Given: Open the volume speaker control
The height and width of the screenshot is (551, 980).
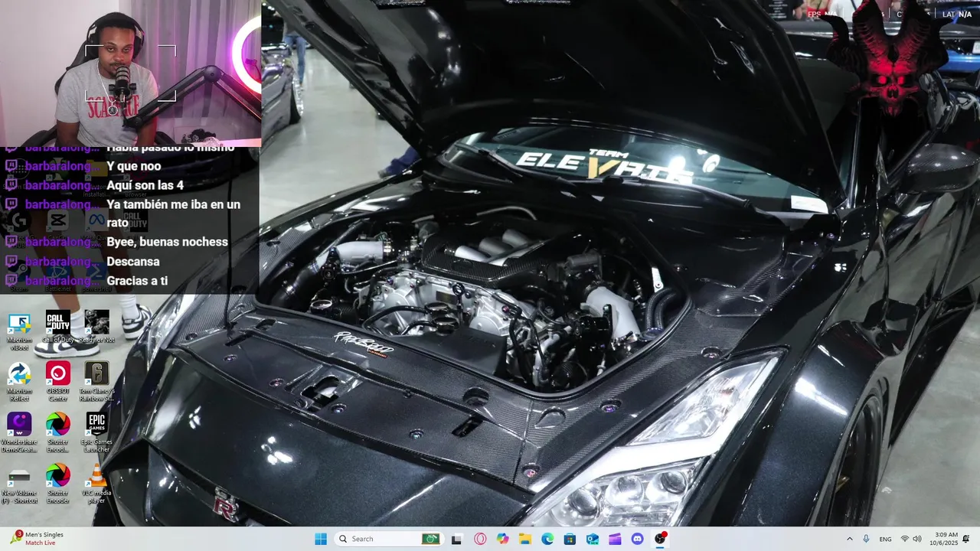Looking at the screenshot, I should coord(917,539).
